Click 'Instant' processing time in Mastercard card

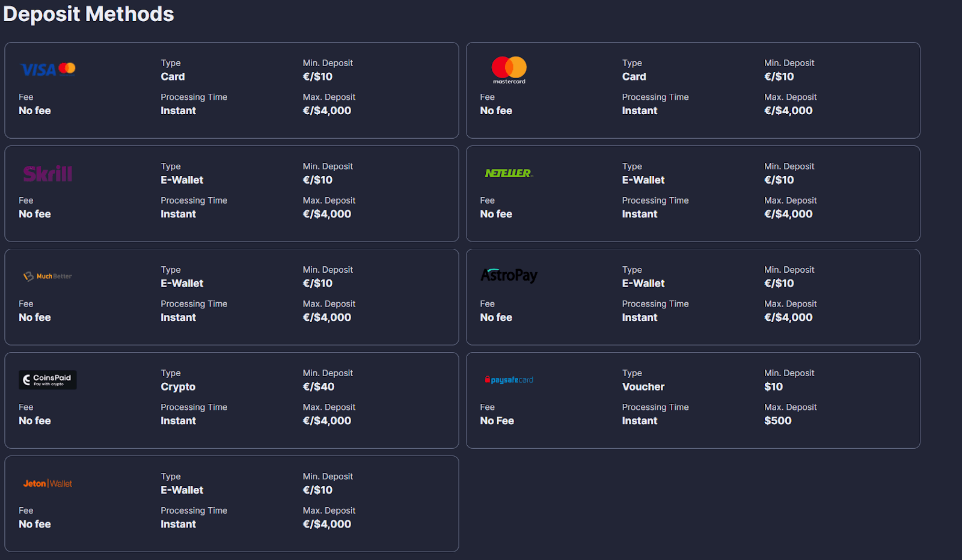[x=640, y=111]
